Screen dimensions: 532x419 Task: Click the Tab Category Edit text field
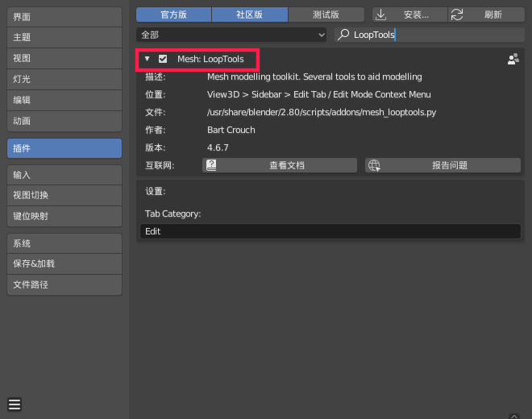pyautogui.click(x=330, y=231)
